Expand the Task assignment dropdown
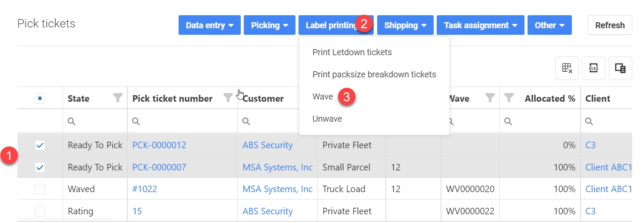 click(480, 25)
